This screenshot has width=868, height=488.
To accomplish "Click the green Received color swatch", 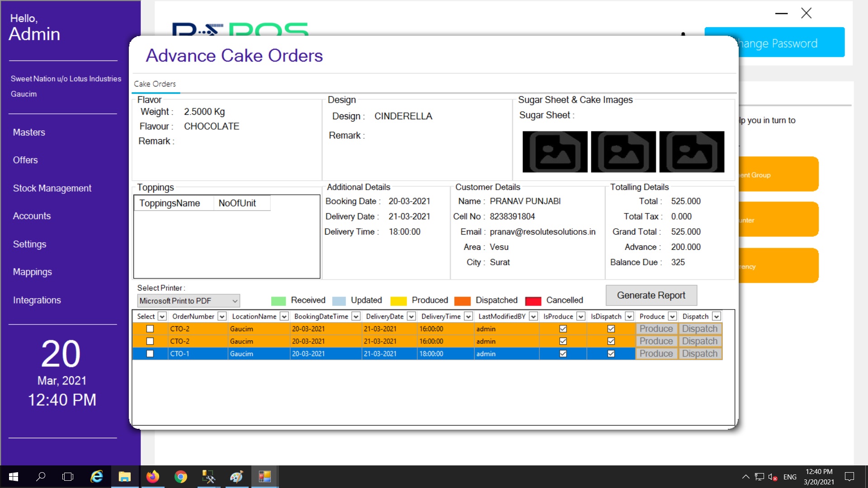I will (278, 301).
